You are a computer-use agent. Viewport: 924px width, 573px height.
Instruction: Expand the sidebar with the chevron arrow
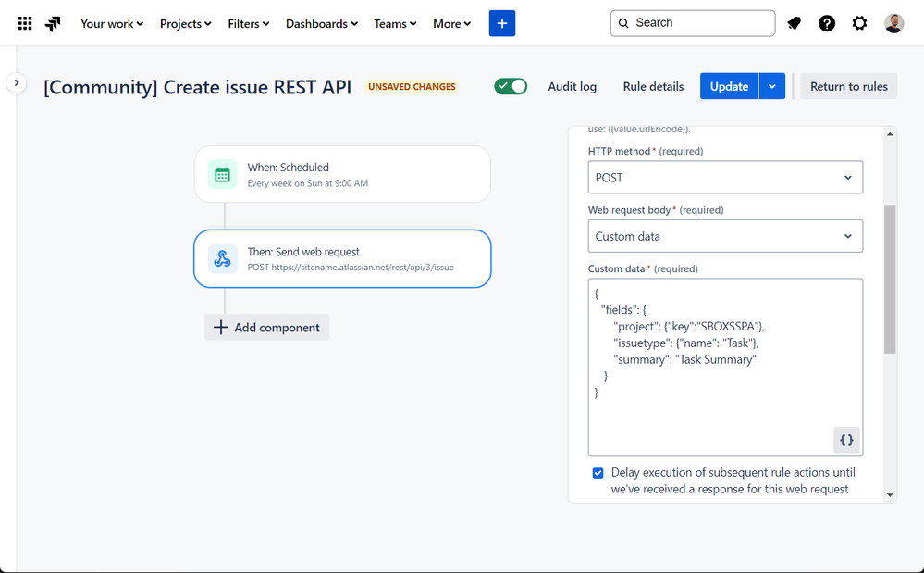click(x=17, y=82)
